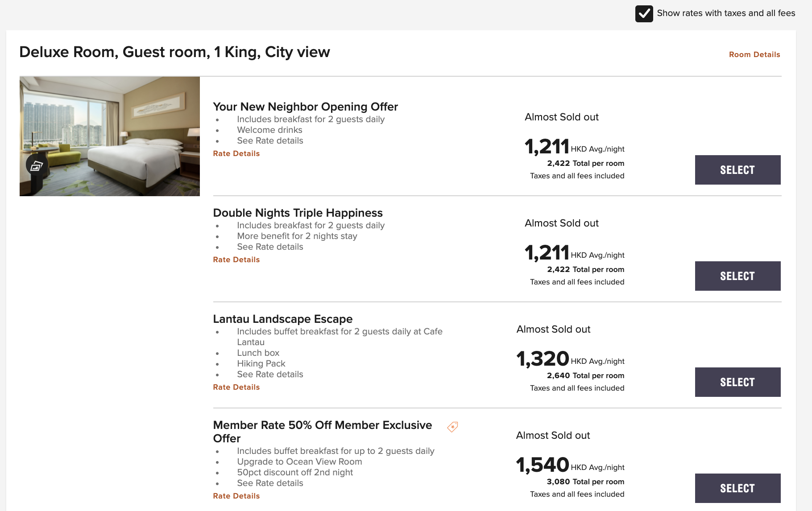The height and width of the screenshot is (511, 812).
Task: Click the member rate tag icon
Action: (x=452, y=427)
